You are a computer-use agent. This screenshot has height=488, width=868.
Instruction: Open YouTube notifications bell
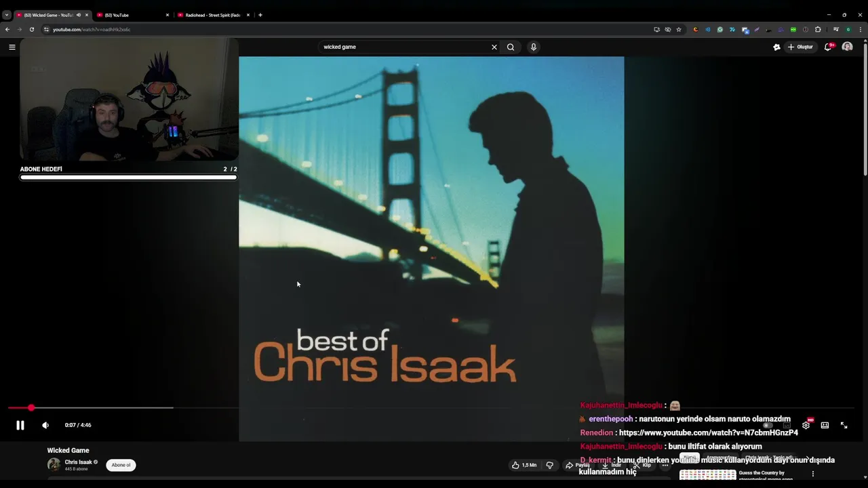coord(828,47)
